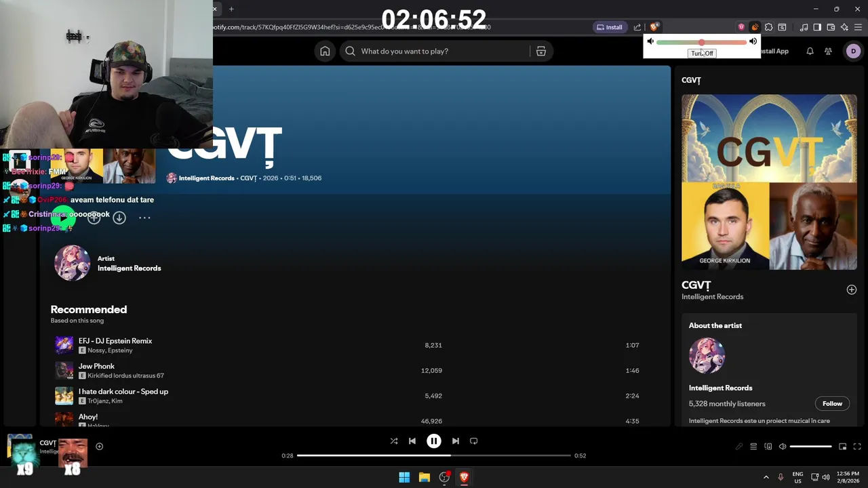Open the browser extensions puzzle icon
This screenshot has width=868, height=488.
[768, 27]
